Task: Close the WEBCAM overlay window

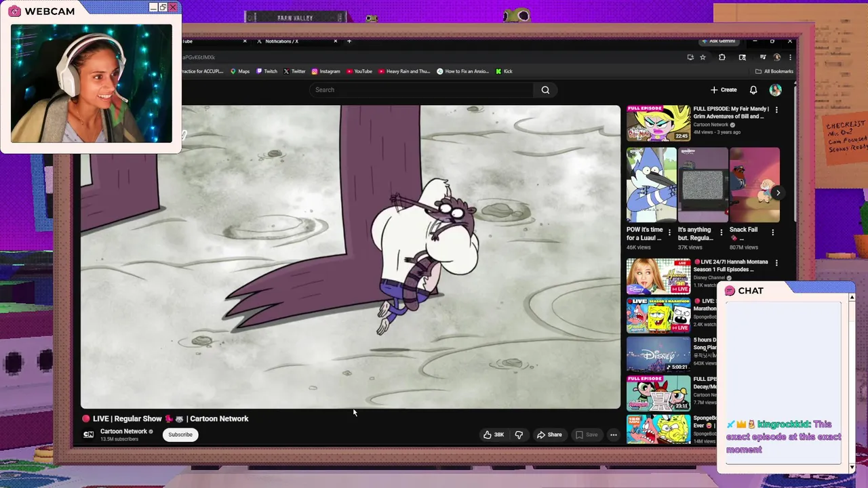Action: pyautogui.click(x=173, y=7)
